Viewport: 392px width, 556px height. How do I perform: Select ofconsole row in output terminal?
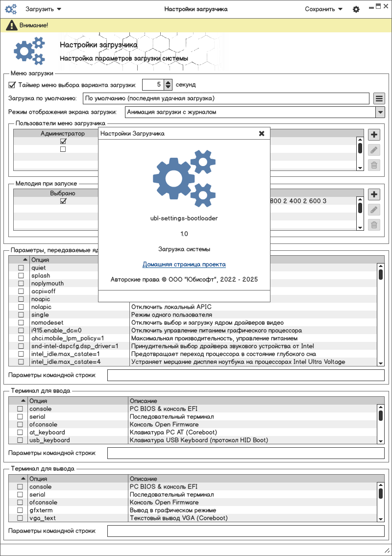193,503
